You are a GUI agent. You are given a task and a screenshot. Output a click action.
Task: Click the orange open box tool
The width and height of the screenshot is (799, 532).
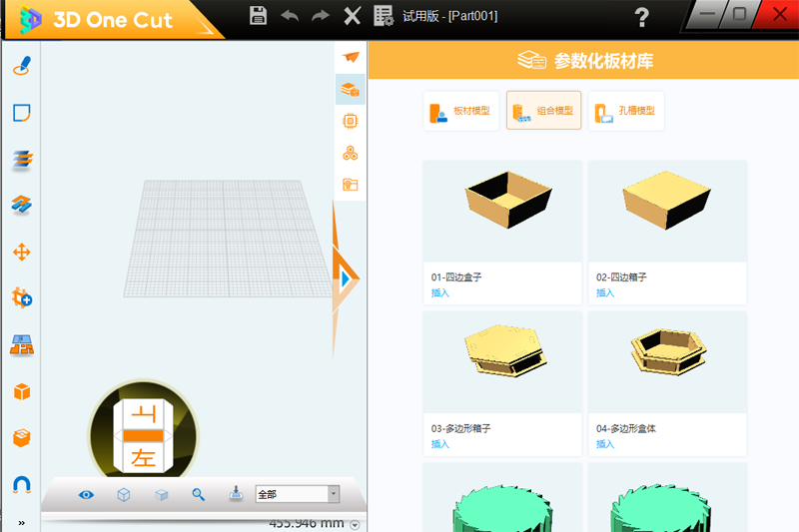pos(21,438)
